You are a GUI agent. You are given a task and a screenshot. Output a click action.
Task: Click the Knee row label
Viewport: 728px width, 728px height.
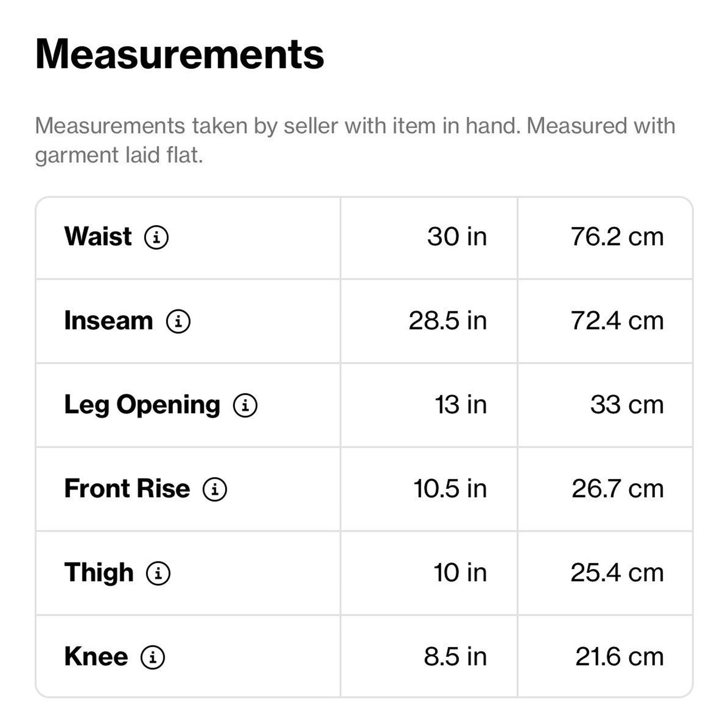[96, 656]
